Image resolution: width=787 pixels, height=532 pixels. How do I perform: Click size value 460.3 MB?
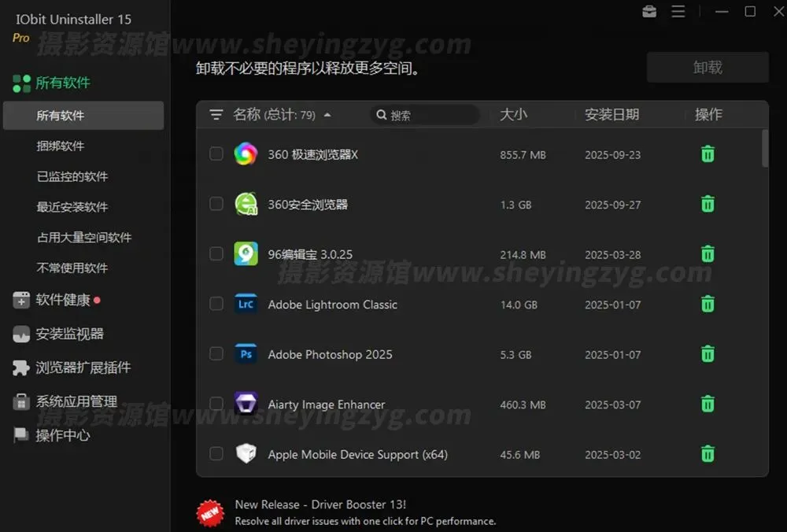(523, 405)
